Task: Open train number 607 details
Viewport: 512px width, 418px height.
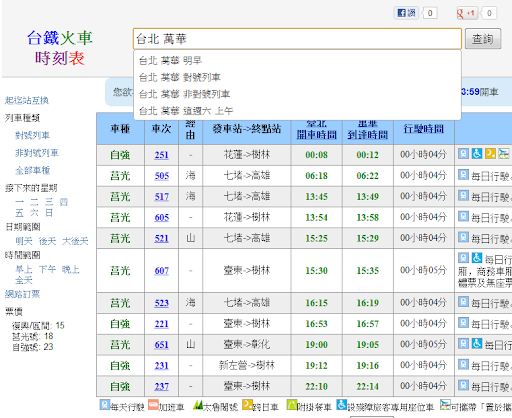Action: tap(161, 270)
